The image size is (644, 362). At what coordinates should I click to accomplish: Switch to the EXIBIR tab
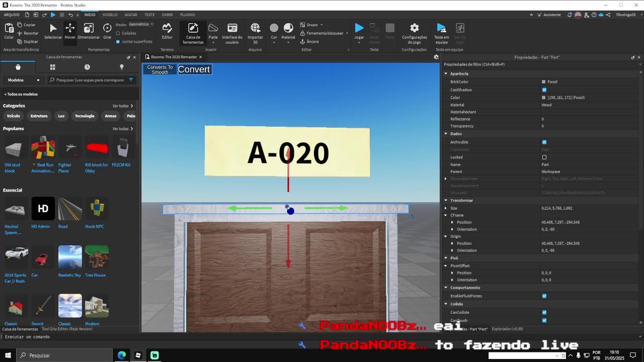coord(167,15)
